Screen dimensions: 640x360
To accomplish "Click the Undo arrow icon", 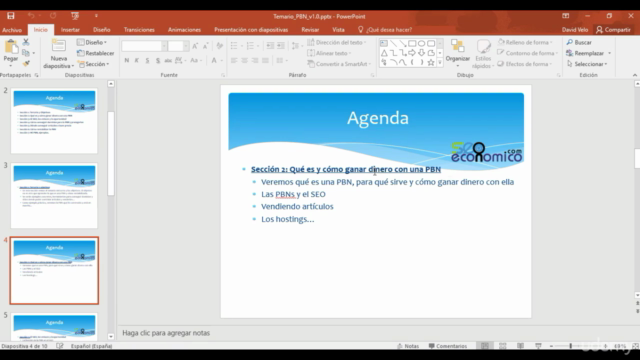I will 31,16.
